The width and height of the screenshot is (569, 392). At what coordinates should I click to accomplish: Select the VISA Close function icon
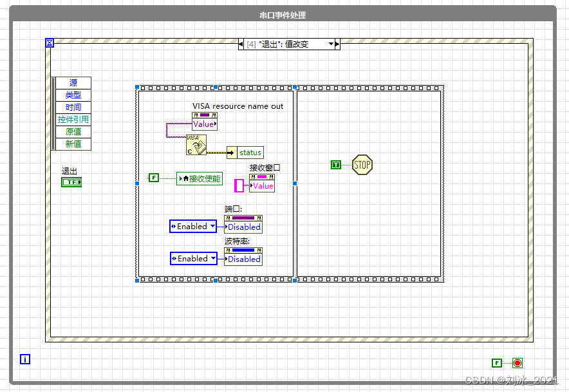[196, 145]
